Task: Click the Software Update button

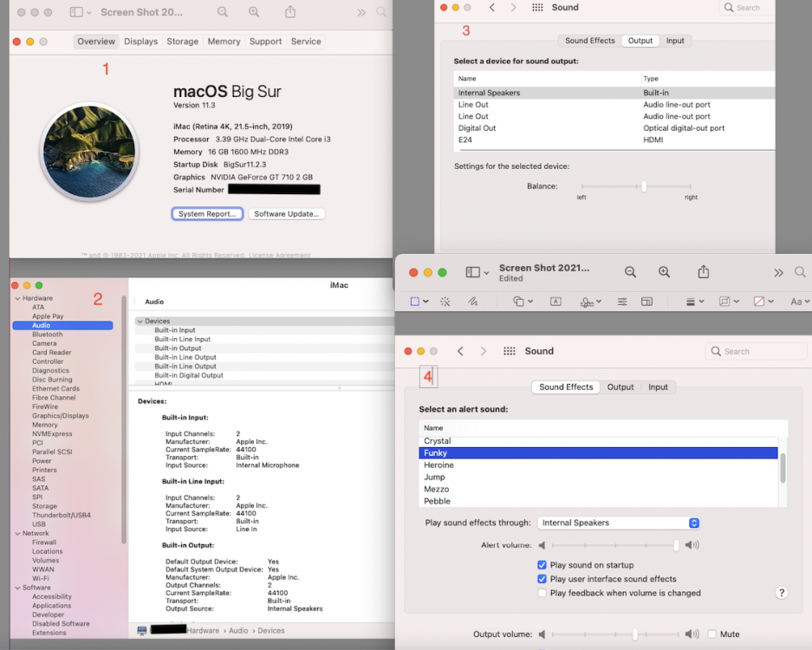Action: [286, 214]
